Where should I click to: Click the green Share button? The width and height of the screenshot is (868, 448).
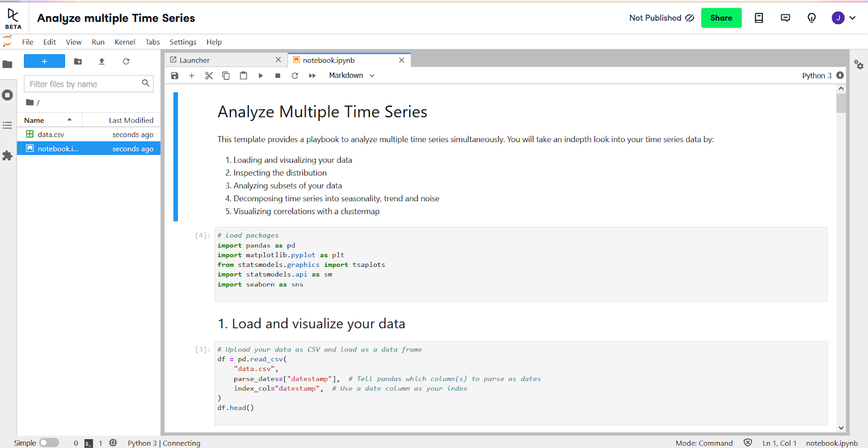(721, 18)
